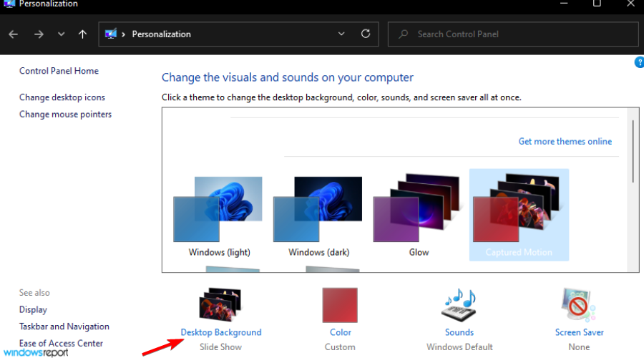The image size is (644, 358).
Task: Click the Search Control Panel field
Action: tap(513, 34)
